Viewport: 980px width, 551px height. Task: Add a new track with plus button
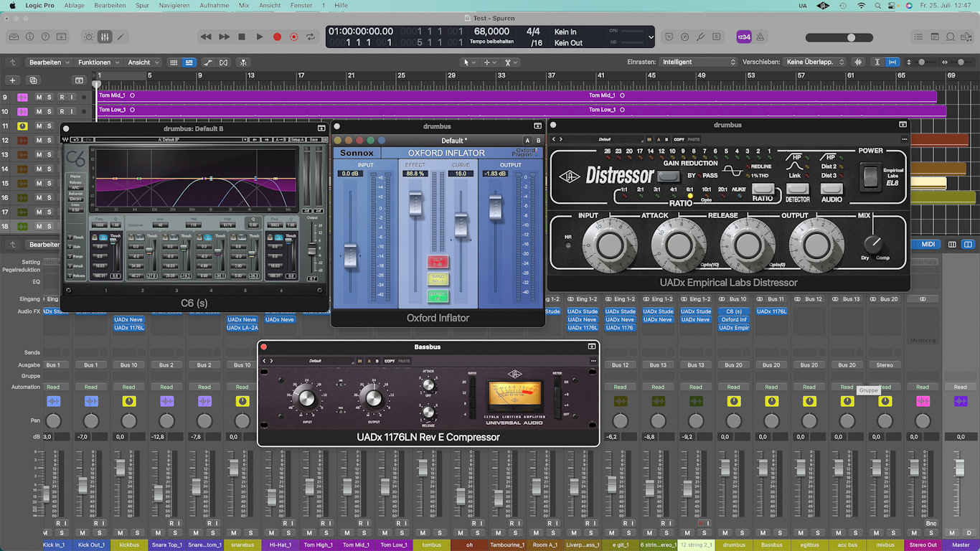(12, 80)
